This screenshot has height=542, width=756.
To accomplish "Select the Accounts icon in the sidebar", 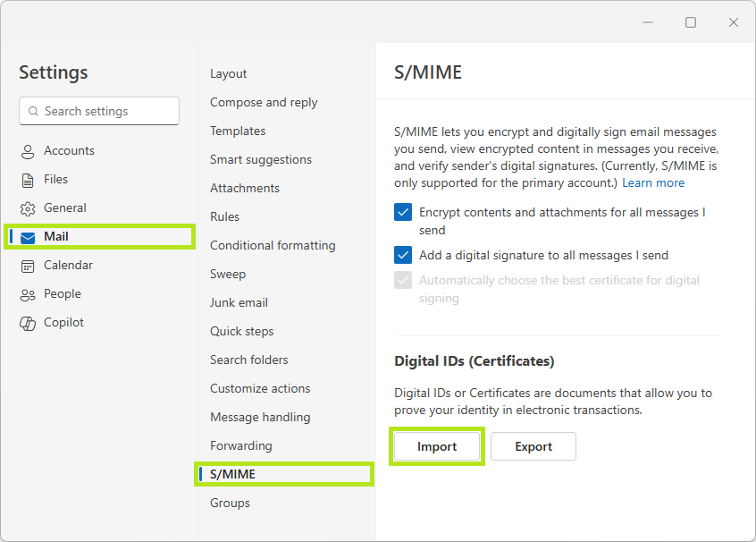I will (x=28, y=150).
